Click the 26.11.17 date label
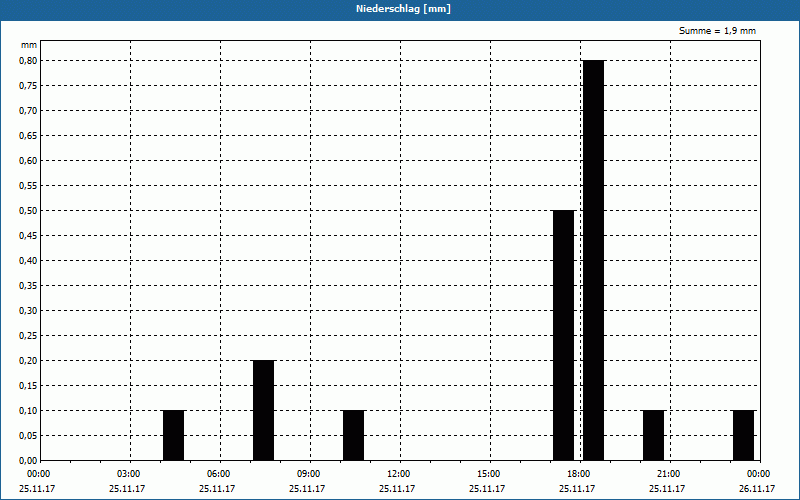 pos(757,489)
